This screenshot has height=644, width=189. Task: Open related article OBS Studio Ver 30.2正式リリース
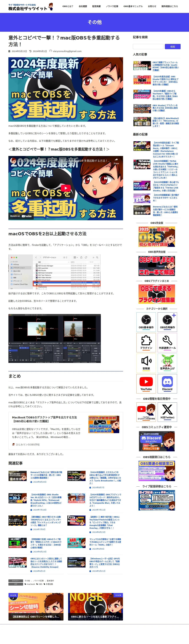coord(46,500)
